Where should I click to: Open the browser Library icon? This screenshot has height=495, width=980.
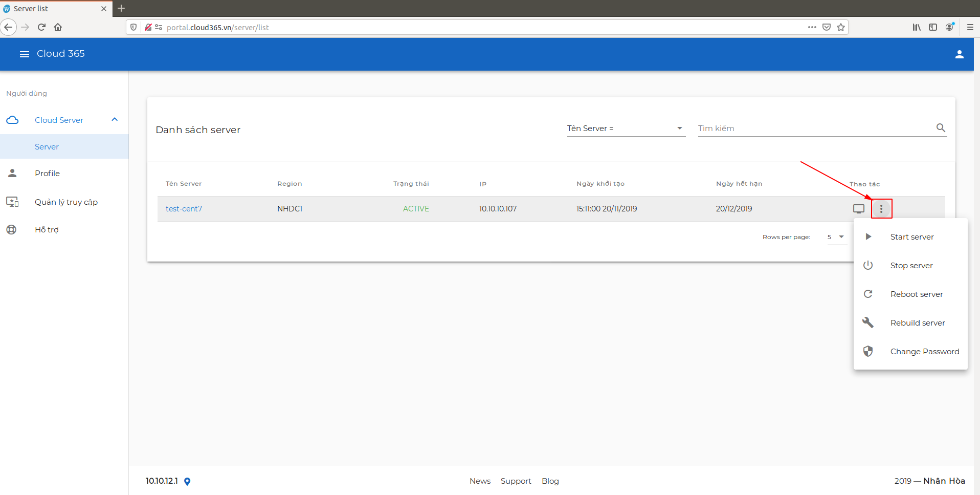(x=917, y=27)
